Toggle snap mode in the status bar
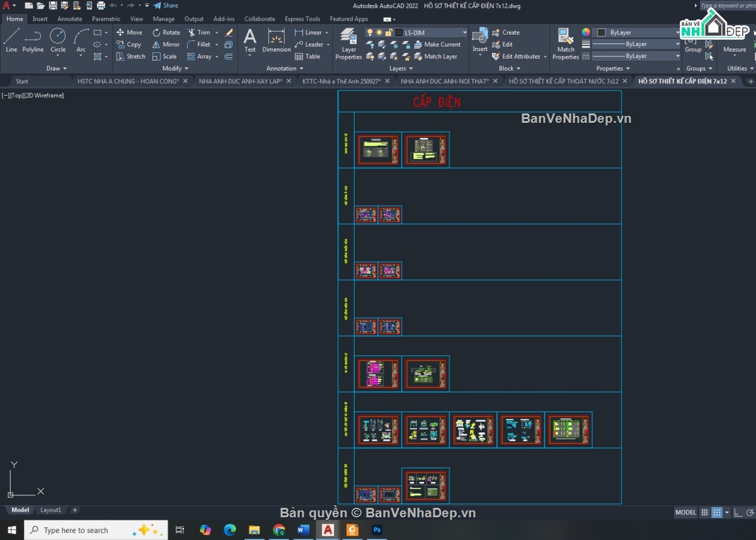 [x=717, y=512]
